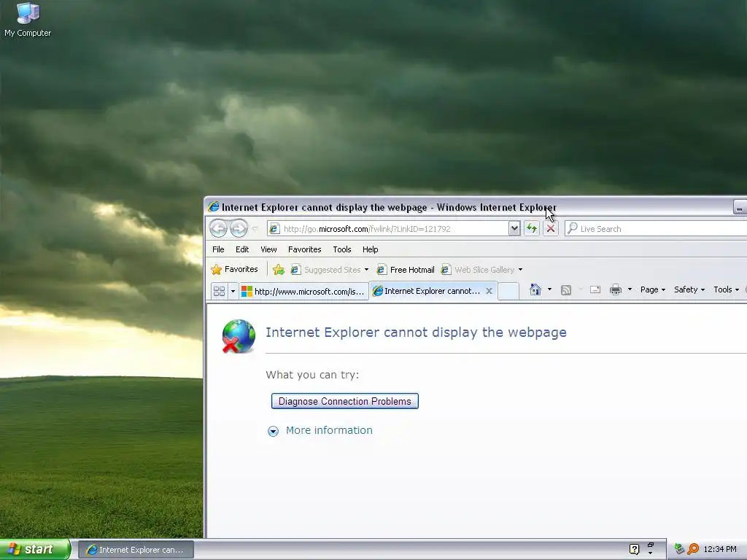This screenshot has height=560, width=747.
Task: Expand the Print dropdown arrow
Action: click(x=630, y=289)
